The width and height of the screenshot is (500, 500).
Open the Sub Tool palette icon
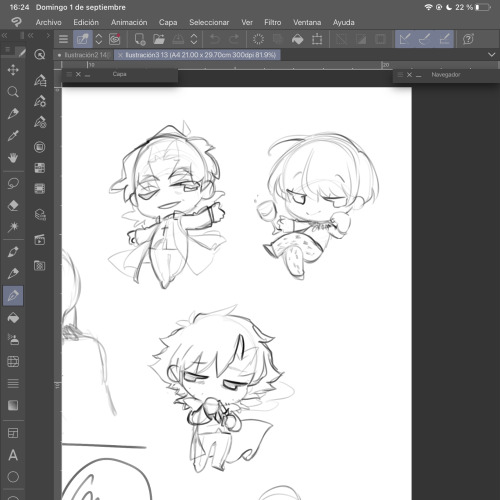[40, 80]
